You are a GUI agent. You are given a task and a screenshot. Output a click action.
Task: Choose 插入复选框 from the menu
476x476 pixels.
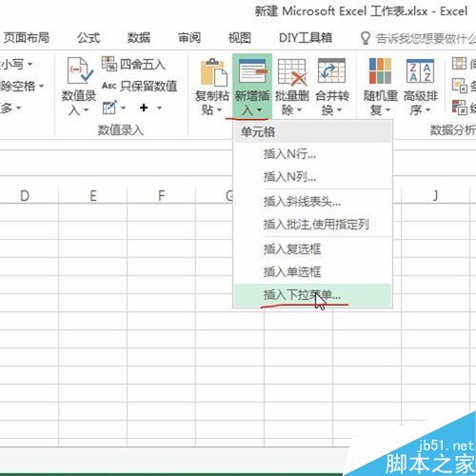tap(312, 249)
